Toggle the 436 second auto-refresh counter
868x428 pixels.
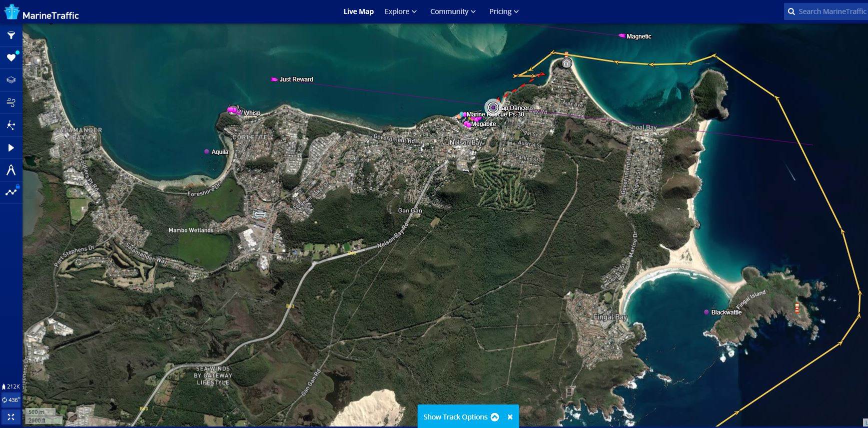(11, 400)
